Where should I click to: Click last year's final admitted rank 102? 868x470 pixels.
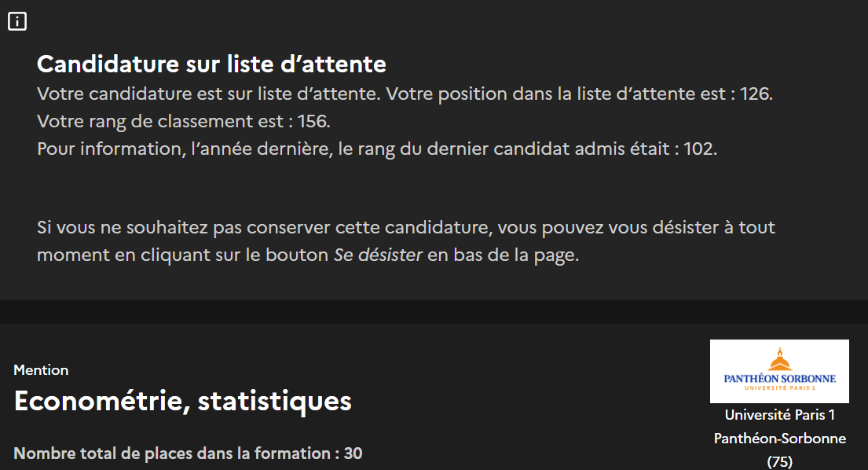[699, 149]
